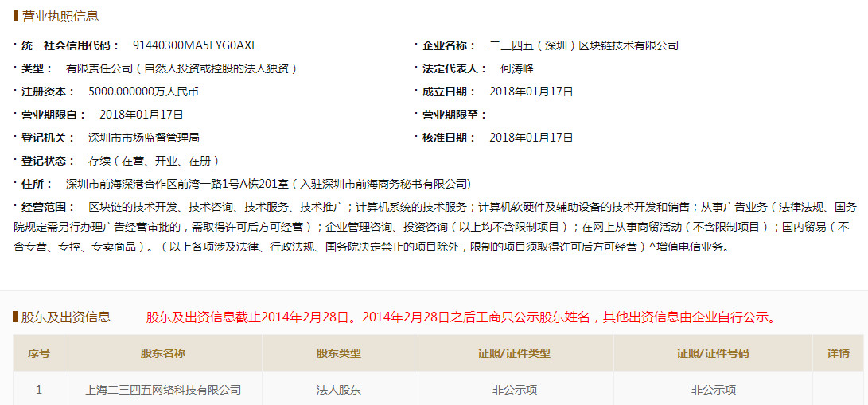Click company type value 有限责任公司
The image size is (868, 405).
[183, 68]
